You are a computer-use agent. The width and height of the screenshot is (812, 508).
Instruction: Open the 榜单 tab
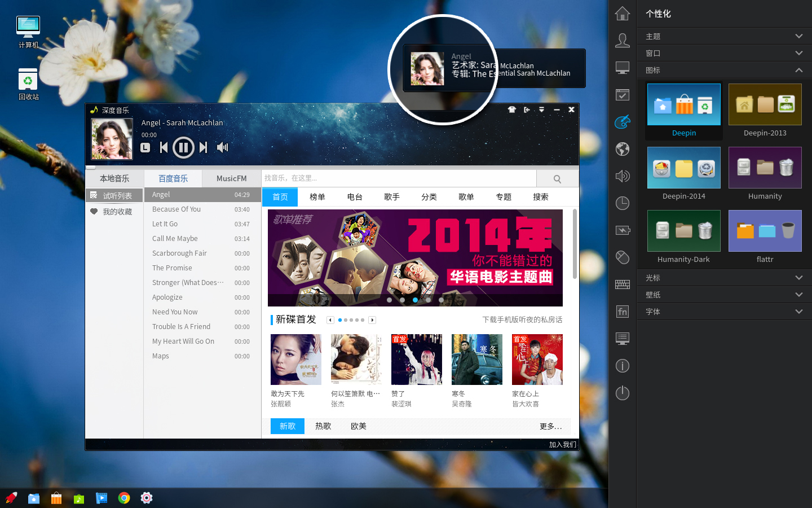[317, 197]
